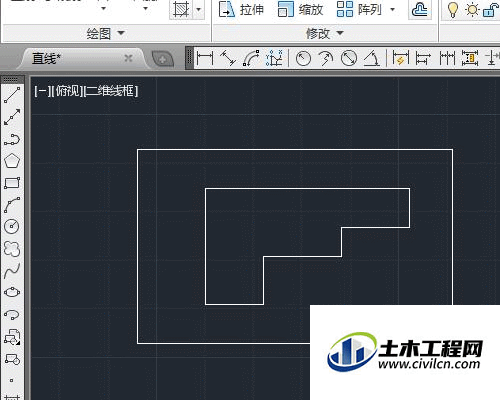Expand the 绘图 panel
The image size is (500, 400).
(x=106, y=33)
